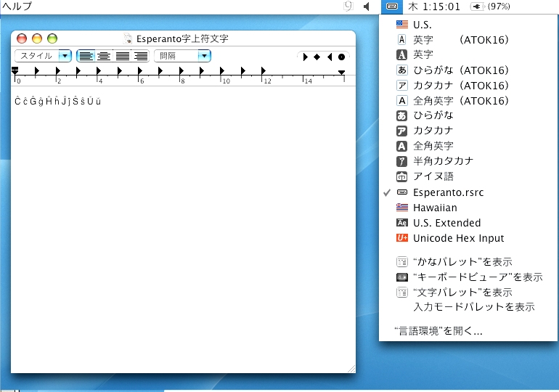Align text right
The width and height of the screenshot is (559, 392).
coord(140,56)
